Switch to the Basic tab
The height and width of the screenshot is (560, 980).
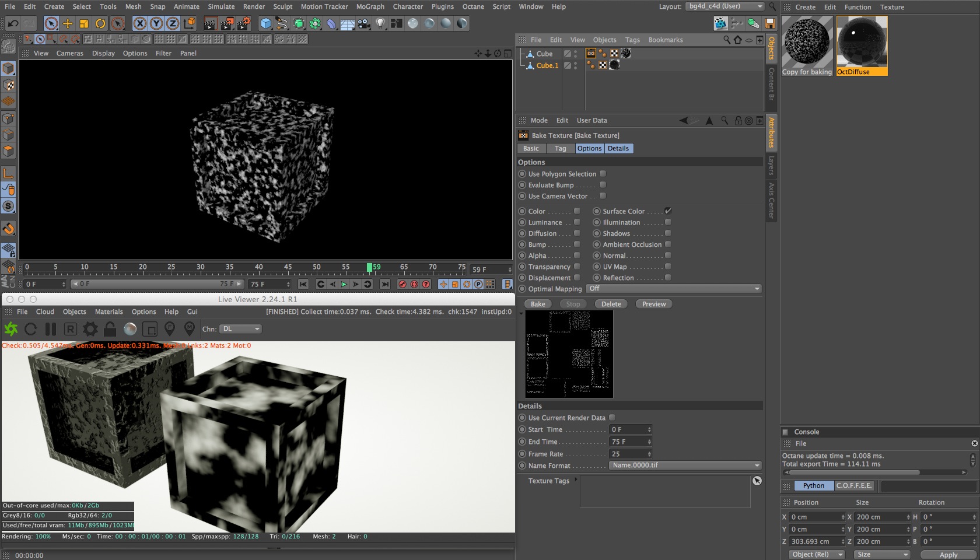531,149
